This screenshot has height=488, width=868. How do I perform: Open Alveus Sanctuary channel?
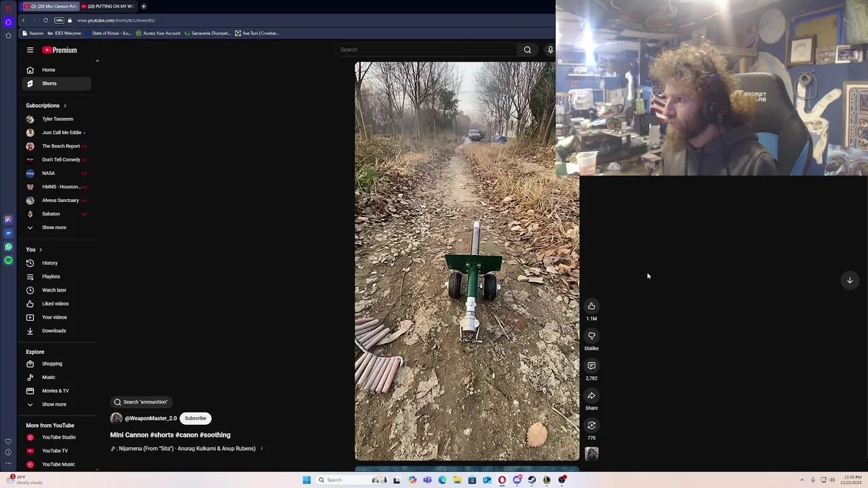(x=57, y=201)
